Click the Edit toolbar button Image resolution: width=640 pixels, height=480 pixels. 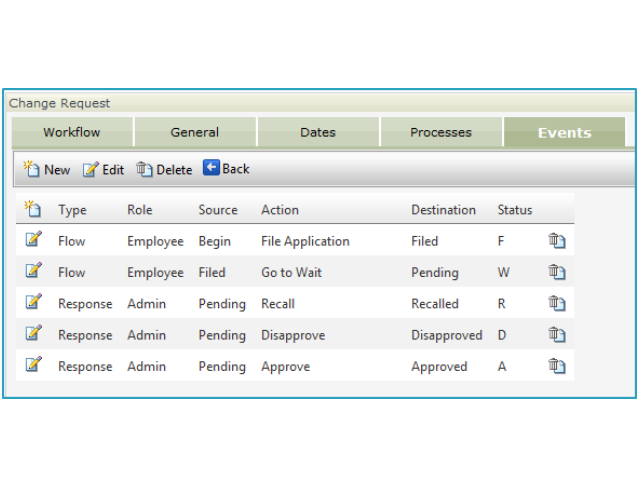click(103, 169)
